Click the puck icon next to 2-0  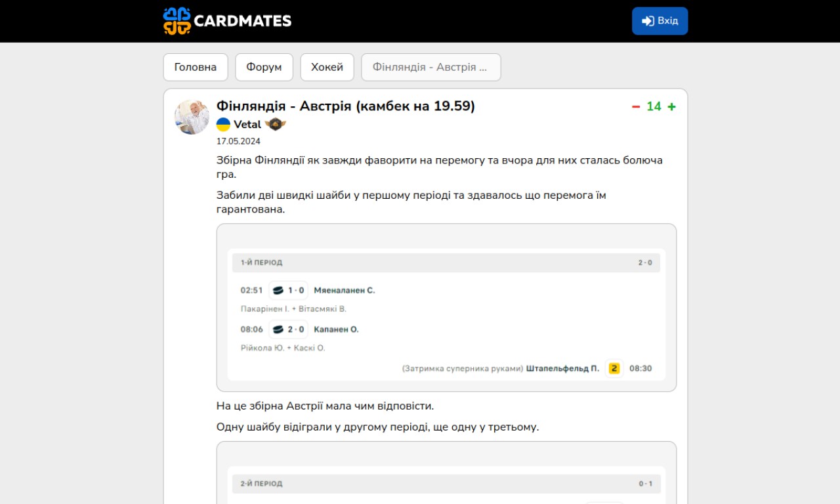point(278,329)
